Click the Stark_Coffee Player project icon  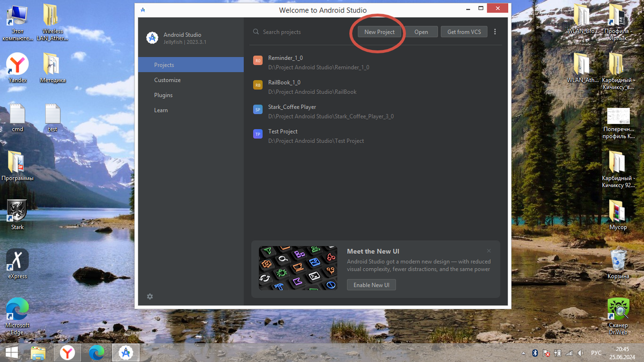coord(258,109)
